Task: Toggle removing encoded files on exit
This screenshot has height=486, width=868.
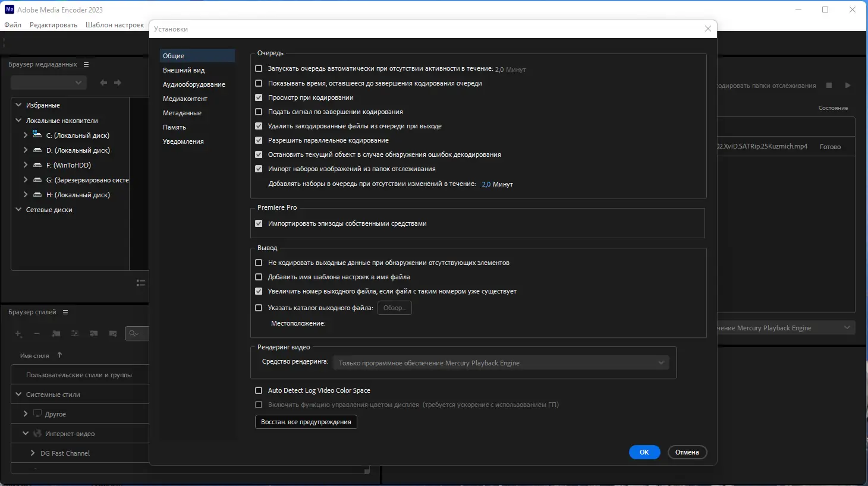Action: [259, 126]
